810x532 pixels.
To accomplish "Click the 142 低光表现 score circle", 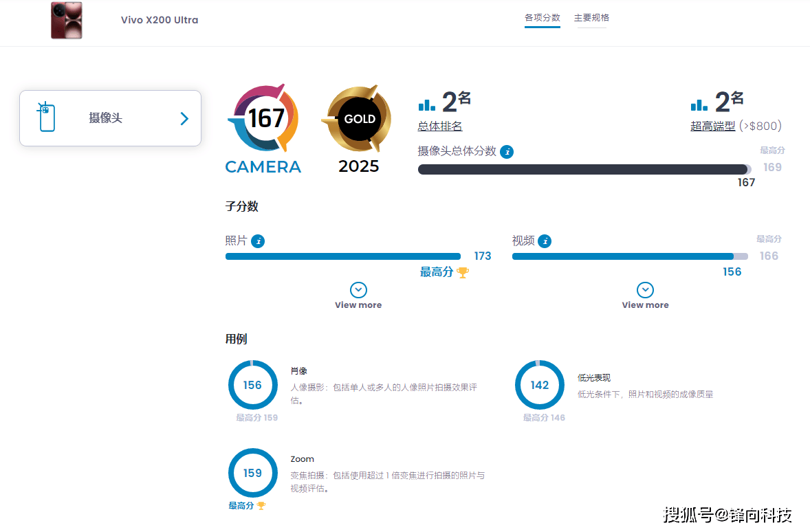I will [x=540, y=386].
